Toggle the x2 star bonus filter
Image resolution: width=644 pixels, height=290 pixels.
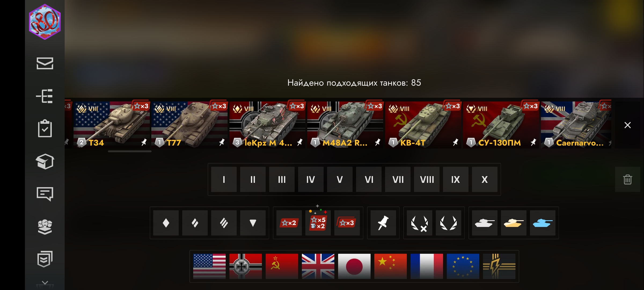point(289,223)
